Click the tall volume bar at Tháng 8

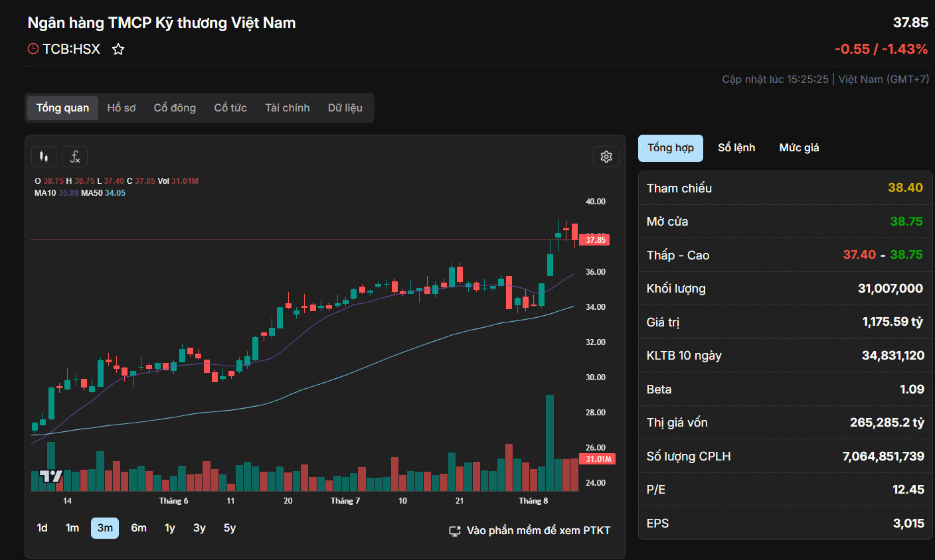[550, 443]
